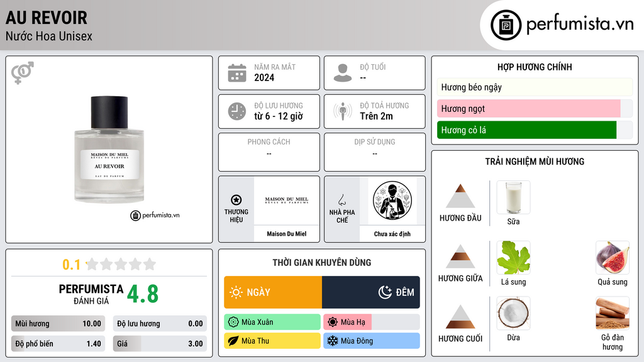Click the Hương giữa pyramid icon
The width and height of the screenshot is (644, 362).
click(460, 256)
